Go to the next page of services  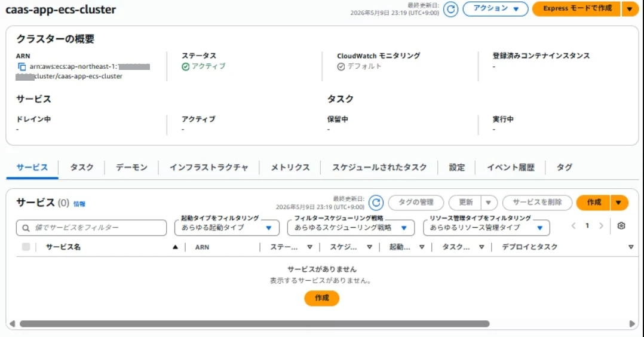pyautogui.click(x=601, y=226)
